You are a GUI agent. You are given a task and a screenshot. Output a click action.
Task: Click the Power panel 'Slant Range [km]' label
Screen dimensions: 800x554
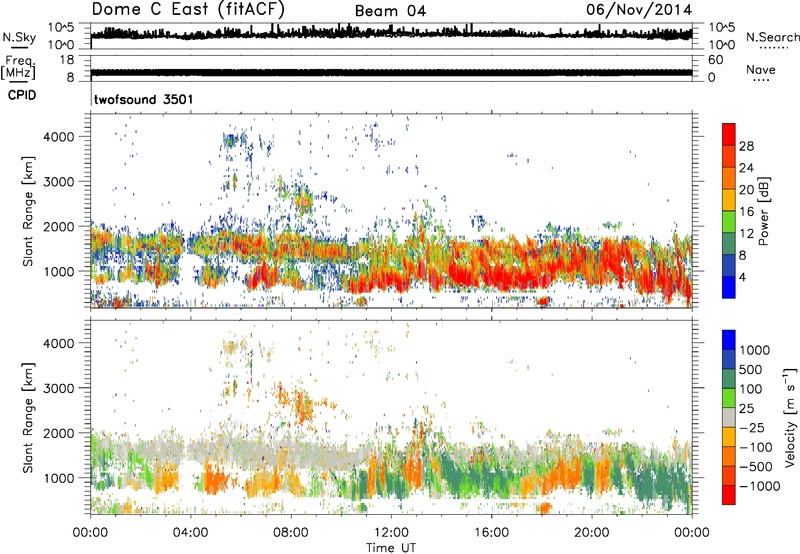[28, 212]
